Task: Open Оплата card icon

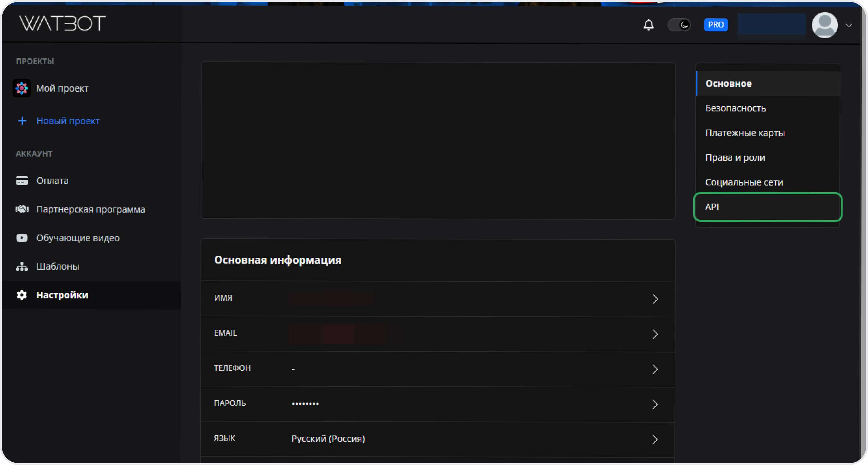Action: (22, 181)
